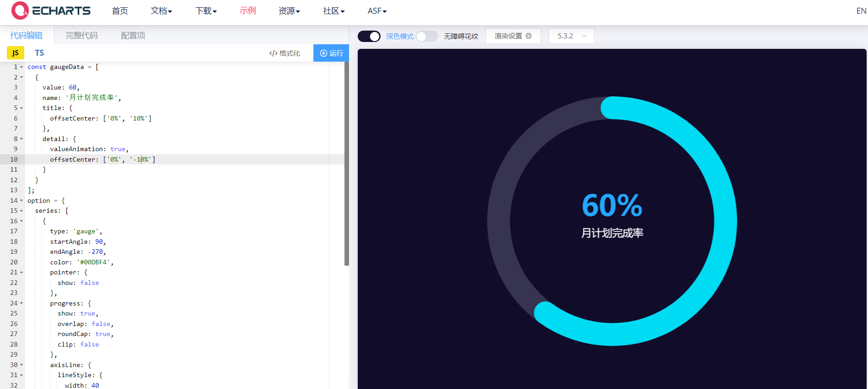Image resolution: width=868 pixels, height=389 pixels.
Task: Select the JS language tab
Action: coord(16,53)
